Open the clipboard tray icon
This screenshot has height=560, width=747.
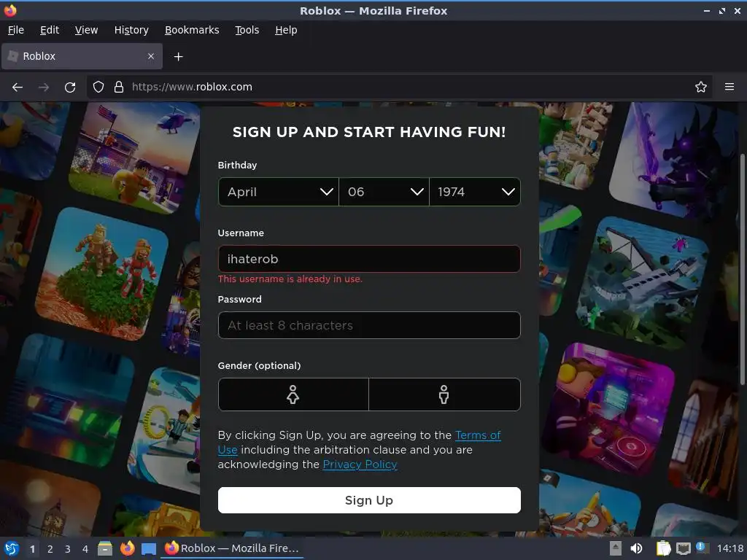[663, 548]
